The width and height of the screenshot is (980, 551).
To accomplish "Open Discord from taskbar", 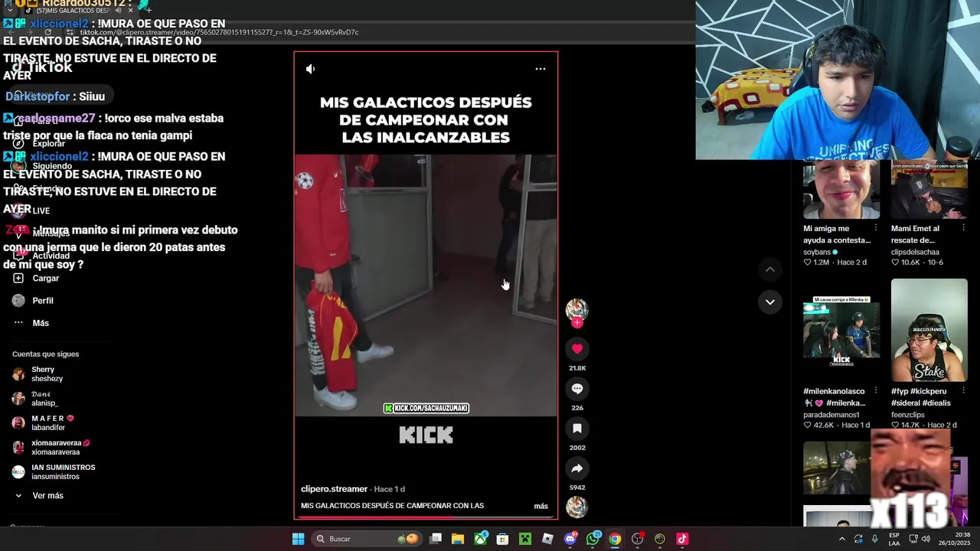I will point(570,539).
